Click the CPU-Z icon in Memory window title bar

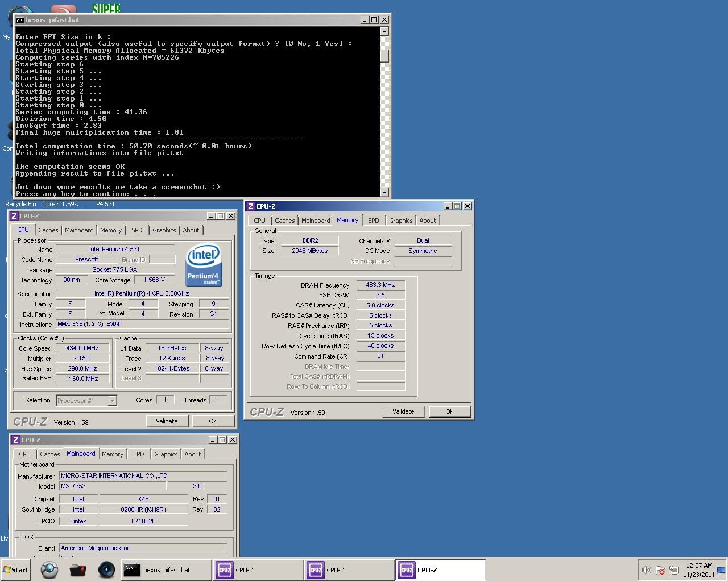click(251, 206)
